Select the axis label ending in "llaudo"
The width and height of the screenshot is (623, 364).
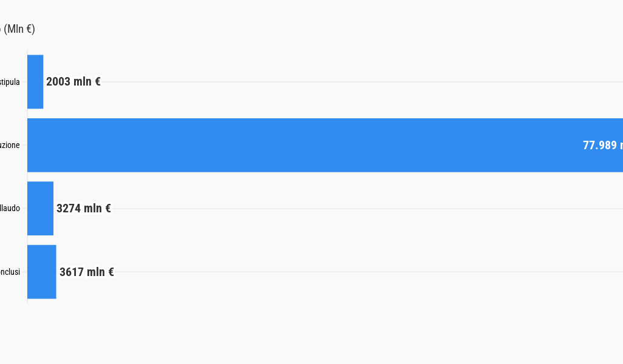click(10, 209)
